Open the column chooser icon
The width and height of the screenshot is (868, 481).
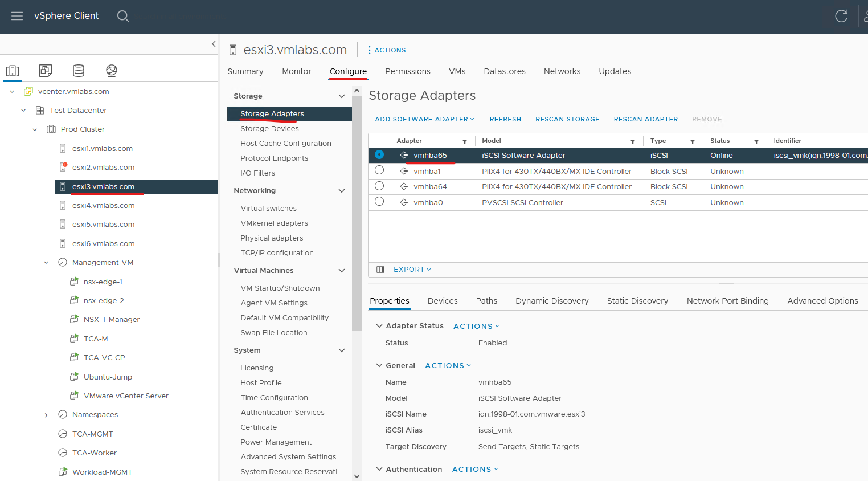[x=380, y=270]
